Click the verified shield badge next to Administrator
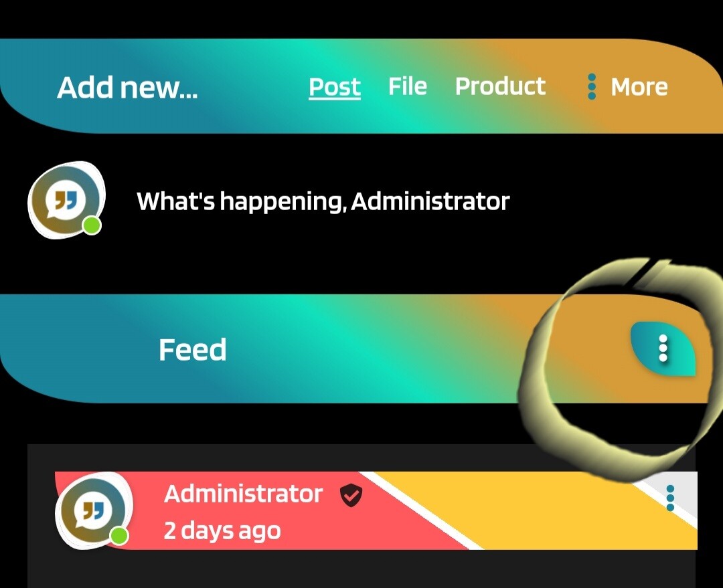 point(351,496)
